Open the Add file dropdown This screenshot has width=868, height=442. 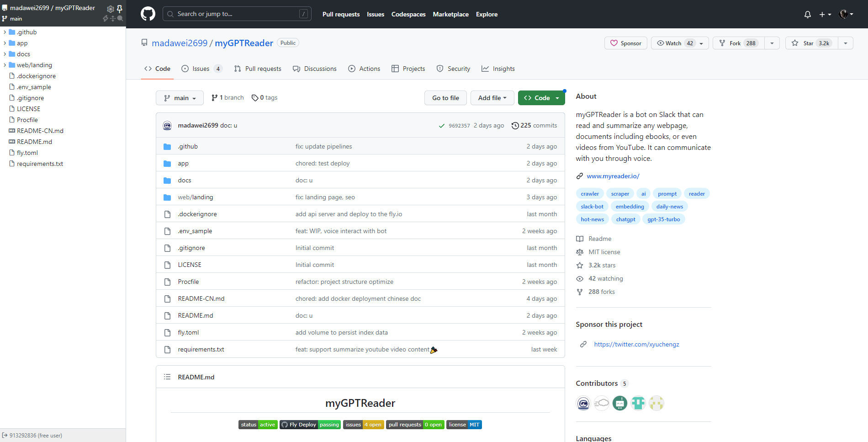click(492, 98)
